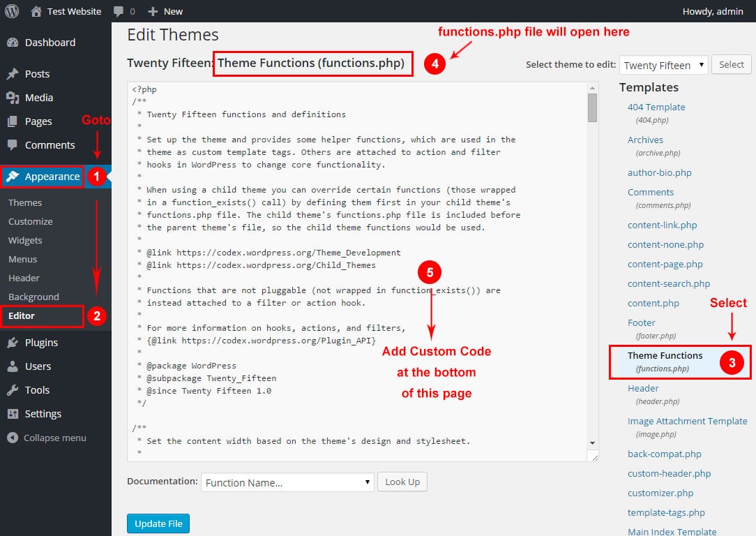Image resolution: width=756 pixels, height=536 pixels.
Task: Open Editor submenu item
Action: point(22,315)
